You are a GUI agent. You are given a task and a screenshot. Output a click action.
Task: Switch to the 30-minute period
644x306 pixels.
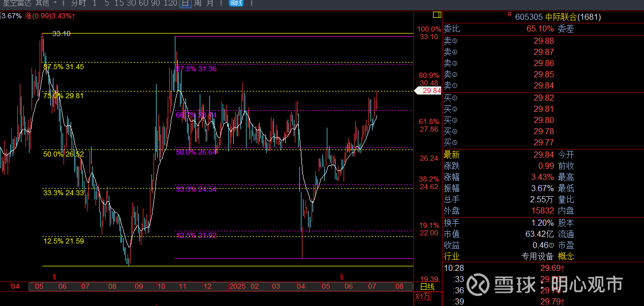(131, 3)
